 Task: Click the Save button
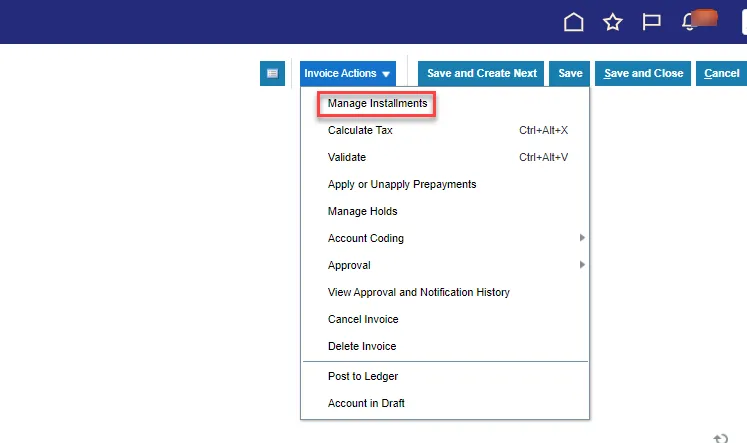[570, 73]
